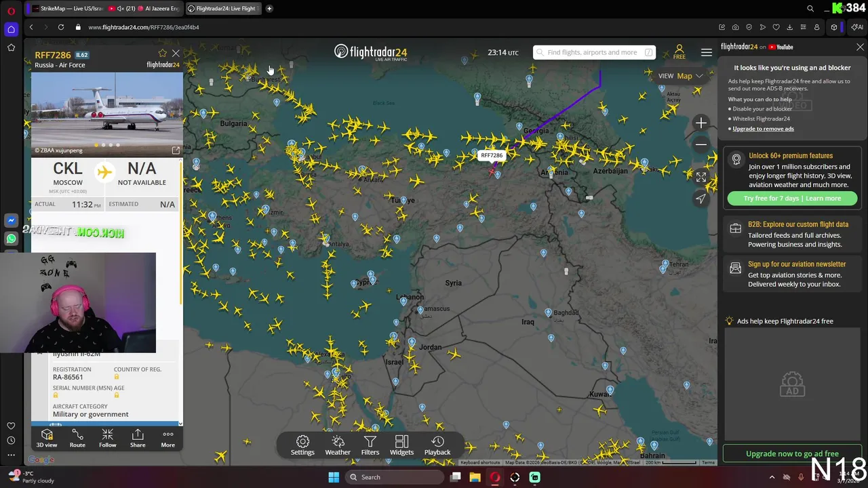
Task: Switch to the muted YouTube (21) tab
Action: point(122,9)
